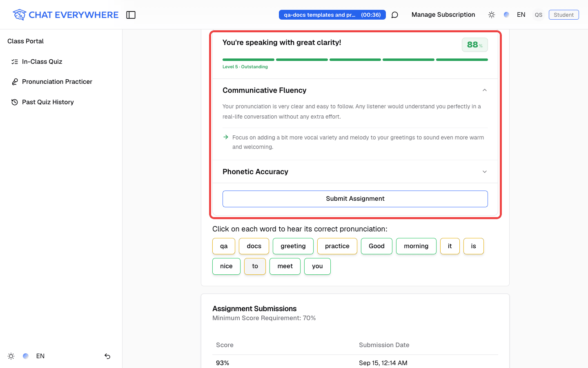Open the In-Class Quiz menu item
The height and width of the screenshot is (368, 588).
[x=61, y=62]
